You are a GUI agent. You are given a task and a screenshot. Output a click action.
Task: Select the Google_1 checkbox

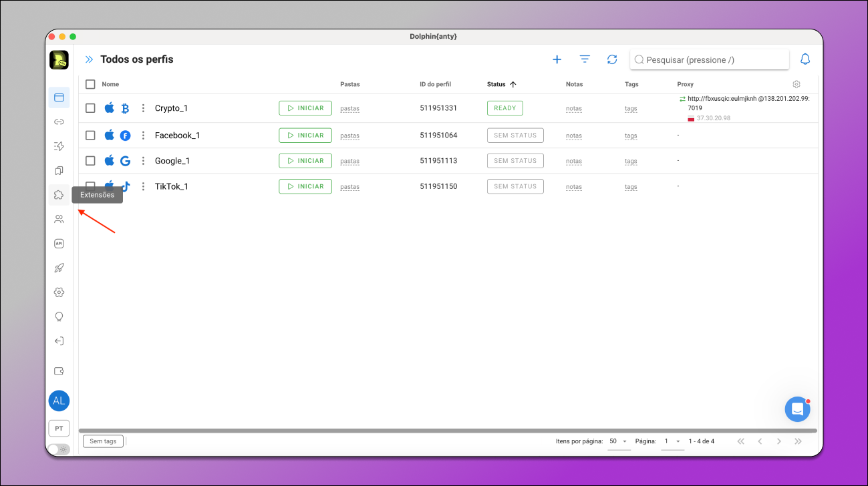pyautogui.click(x=90, y=161)
